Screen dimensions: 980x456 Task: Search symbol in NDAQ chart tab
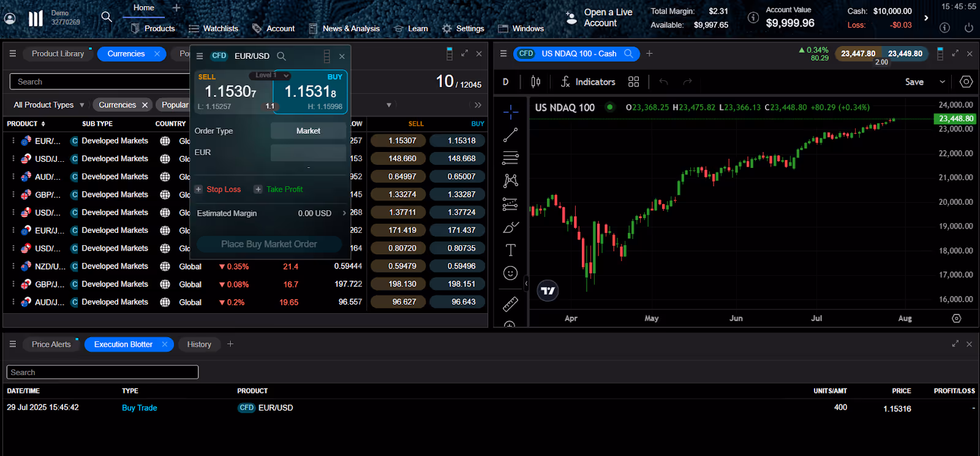point(628,54)
